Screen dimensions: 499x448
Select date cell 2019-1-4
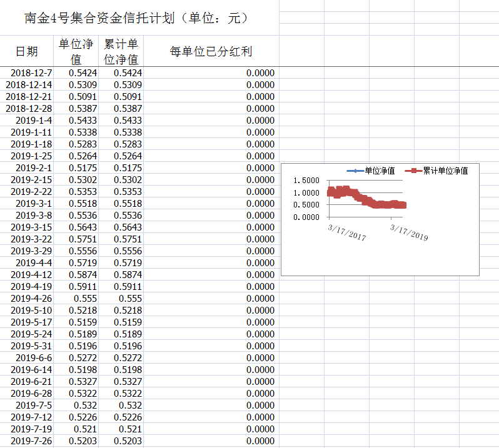(27, 121)
